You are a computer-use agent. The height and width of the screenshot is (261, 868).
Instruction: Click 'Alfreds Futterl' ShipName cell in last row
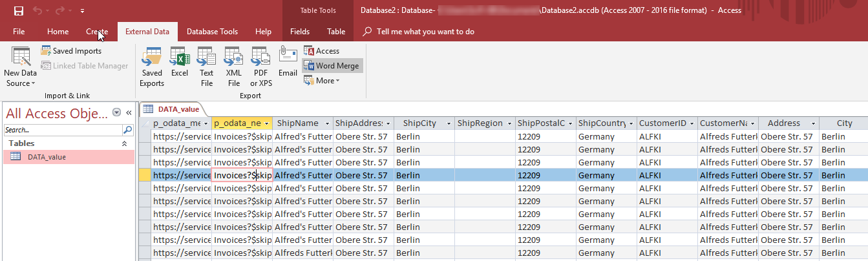pos(303,253)
